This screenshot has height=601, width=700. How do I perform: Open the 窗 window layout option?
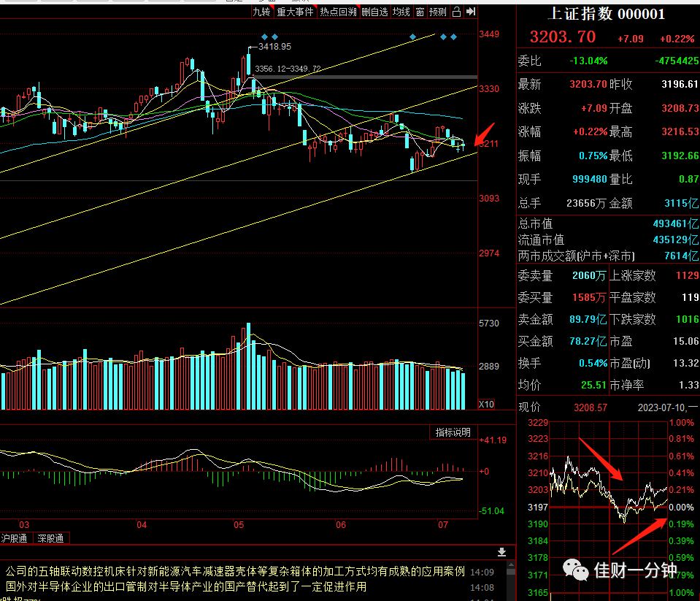[420, 12]
